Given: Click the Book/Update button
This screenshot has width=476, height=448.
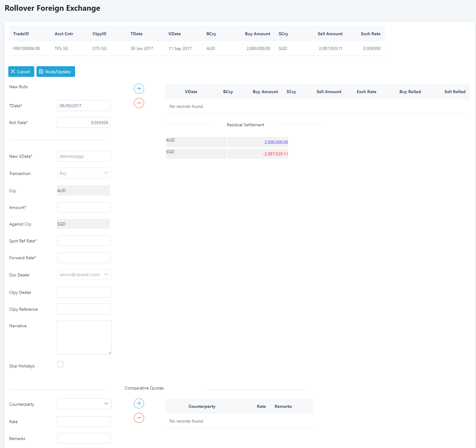Looking at the screenshot, I should pyautogui.click(x=56, y=72).
